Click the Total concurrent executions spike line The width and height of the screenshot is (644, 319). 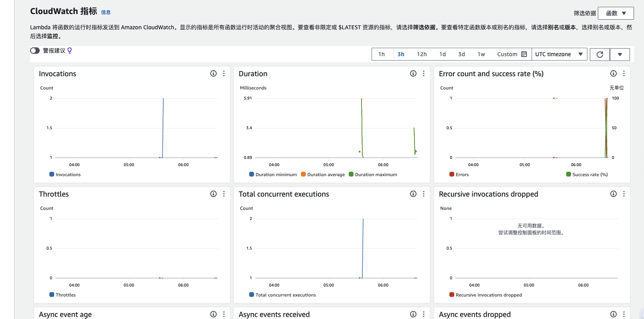tap(363, 248)
